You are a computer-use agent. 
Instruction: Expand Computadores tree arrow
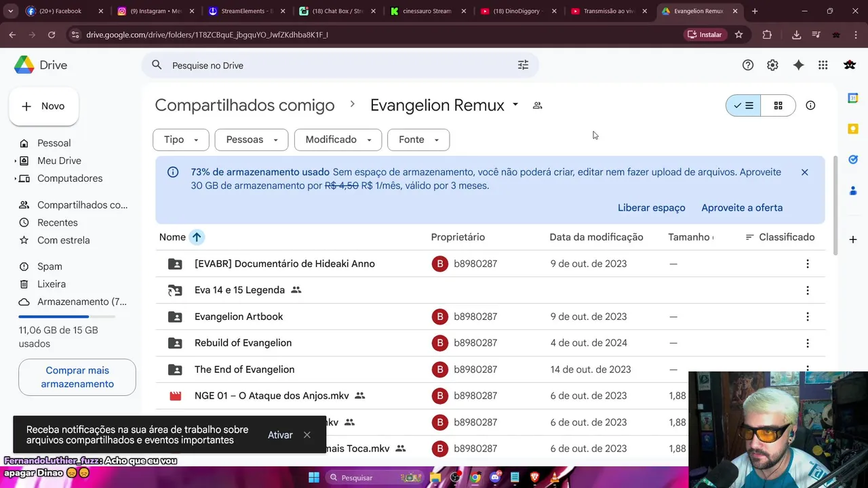(16, 179)
